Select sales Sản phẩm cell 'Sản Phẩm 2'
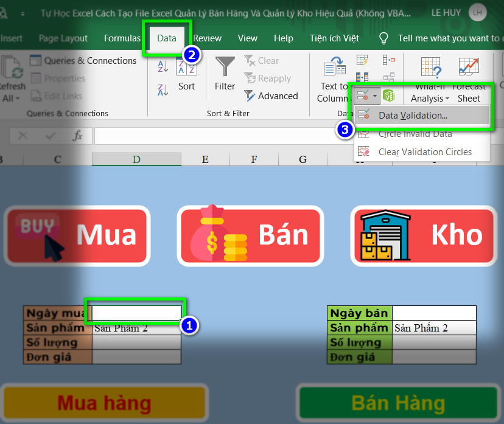 (x=434, y=328)
